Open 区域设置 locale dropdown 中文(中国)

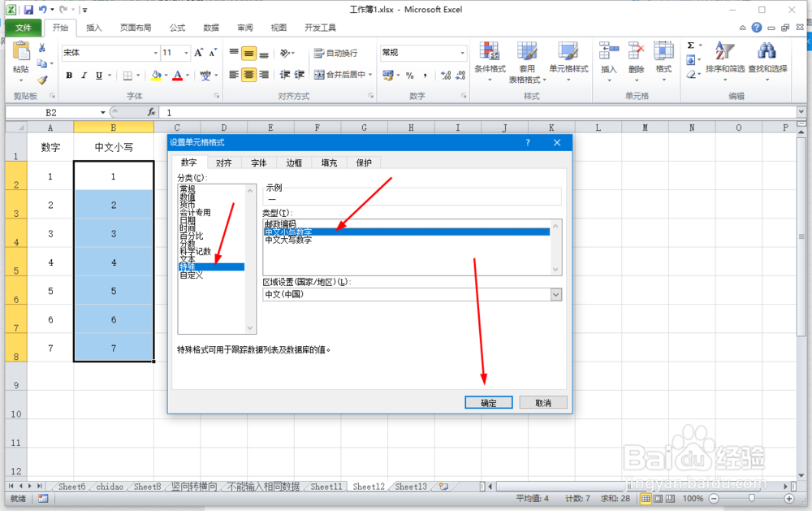pyautogui.click(x=412, y=294)
